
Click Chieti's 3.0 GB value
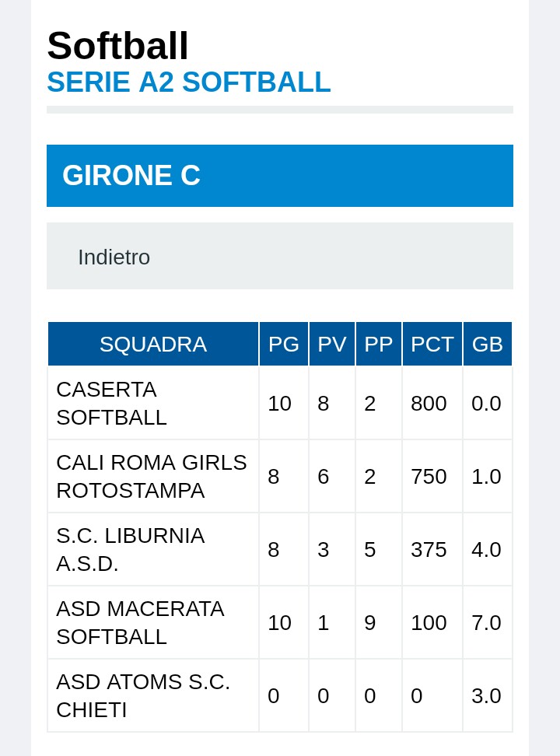coord(486,696)
